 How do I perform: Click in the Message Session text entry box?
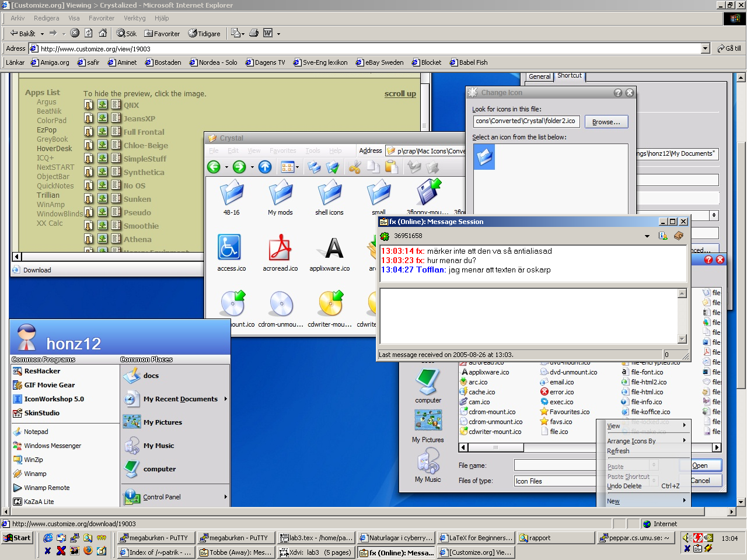pos(529,316)
